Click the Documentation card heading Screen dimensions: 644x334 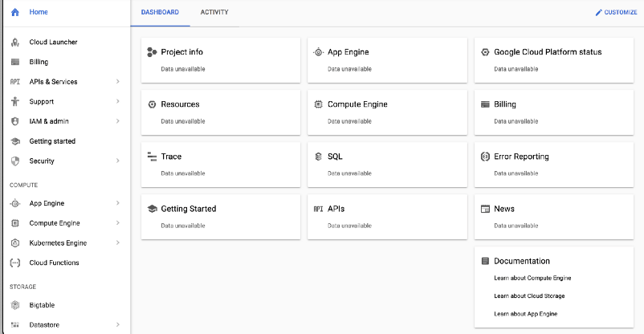[522, 261]
